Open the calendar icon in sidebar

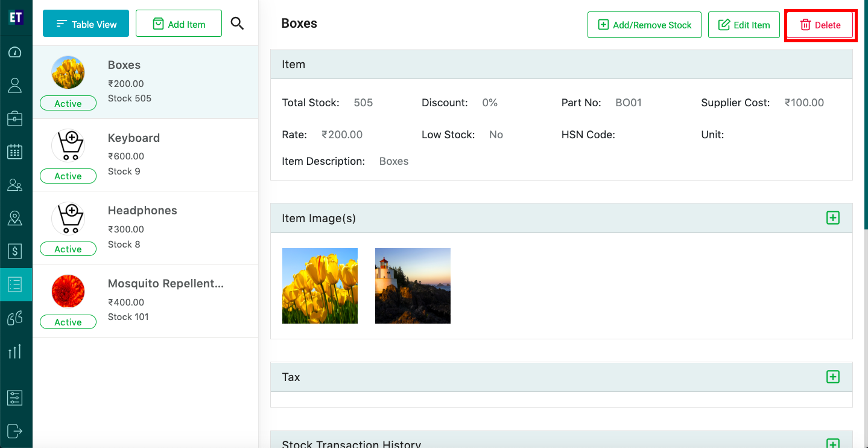15,152
